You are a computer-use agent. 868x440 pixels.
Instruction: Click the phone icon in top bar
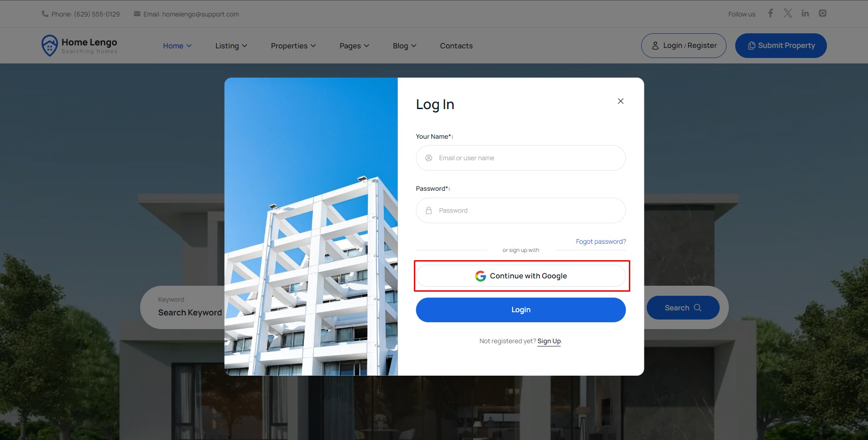(45, 14)
